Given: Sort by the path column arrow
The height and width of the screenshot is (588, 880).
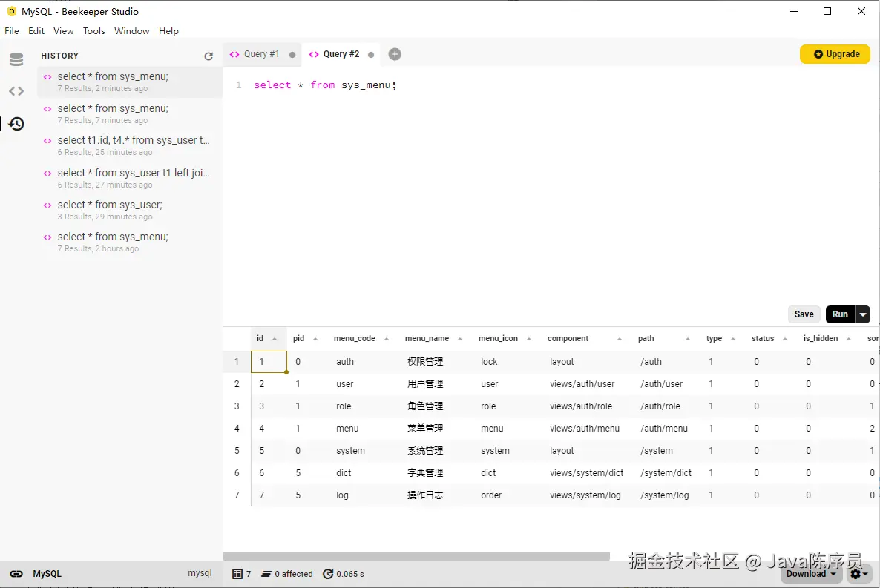Looking at the screenshot, I should click(x=688, y=339).
